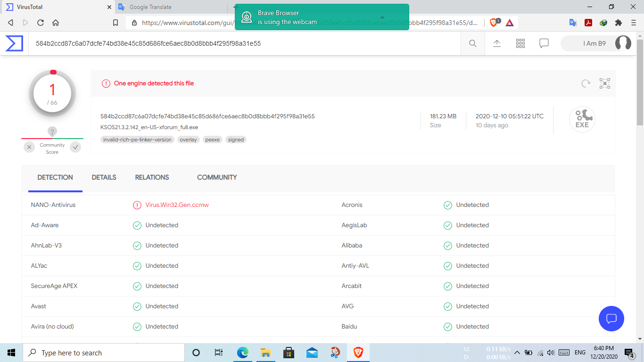The image size is (644, 362).
Task: Select the VirusTotal browser tab
Action: coord(58,7)
